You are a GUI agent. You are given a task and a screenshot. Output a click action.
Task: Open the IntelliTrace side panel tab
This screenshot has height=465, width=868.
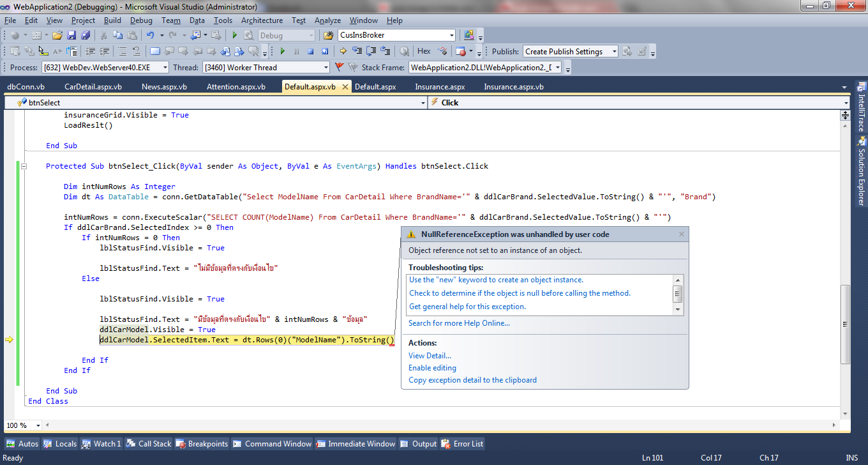pyautogui.click(x=861, y=106)
